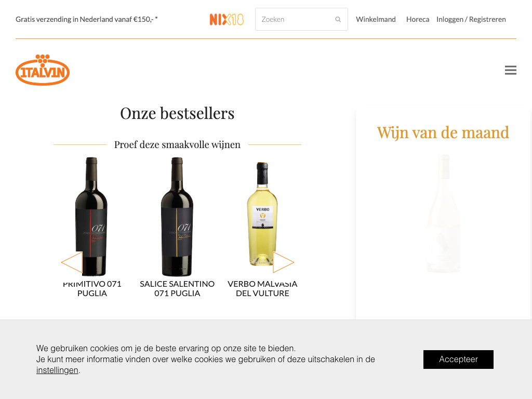Open the Verbo Malvasia del Vulture title
The height and width of the screenshot is (399, 532).
[262, 288]
